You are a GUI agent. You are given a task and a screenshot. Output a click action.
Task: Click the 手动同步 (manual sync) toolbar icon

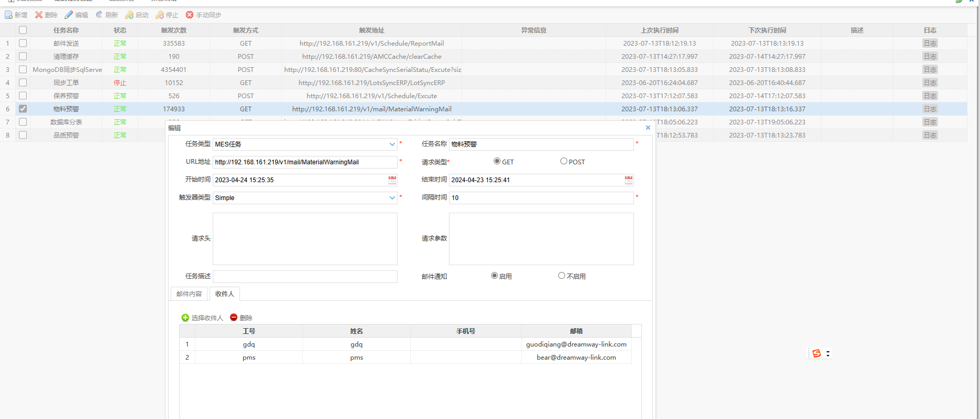[x=190, y=15]
